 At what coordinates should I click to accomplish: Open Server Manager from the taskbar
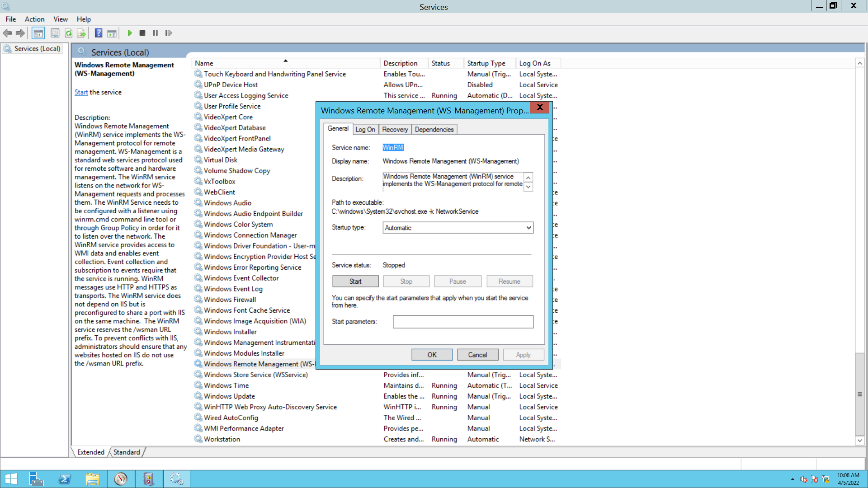(x=37, y=479)
